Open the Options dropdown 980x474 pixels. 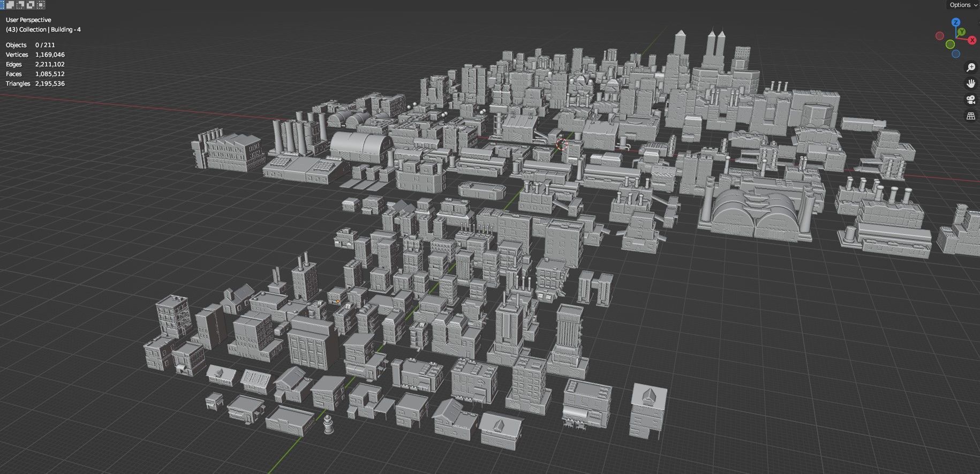963,5
